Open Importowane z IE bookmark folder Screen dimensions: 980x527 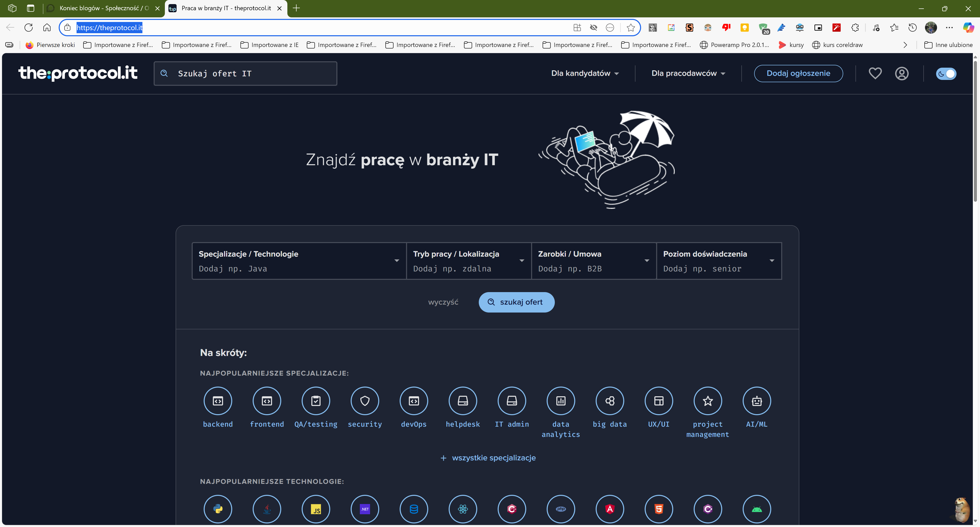269,45
